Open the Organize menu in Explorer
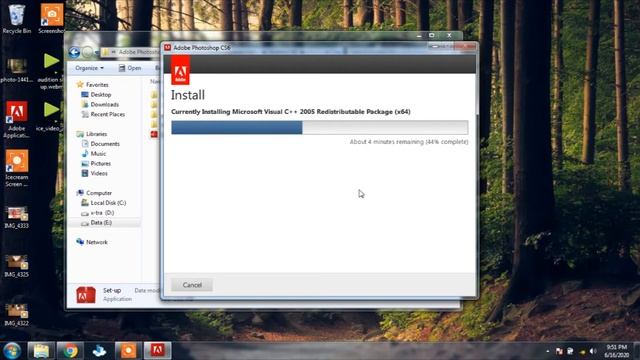640x360 pixels. [89, 68]
